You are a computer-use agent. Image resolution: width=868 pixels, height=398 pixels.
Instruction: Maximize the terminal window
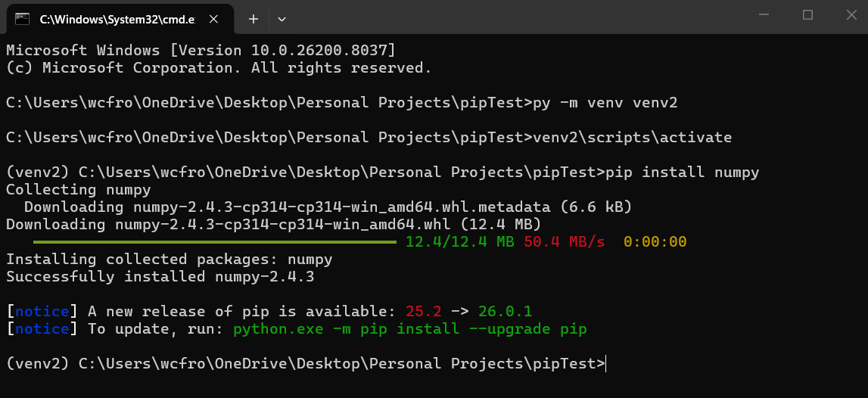pos(807,15)
